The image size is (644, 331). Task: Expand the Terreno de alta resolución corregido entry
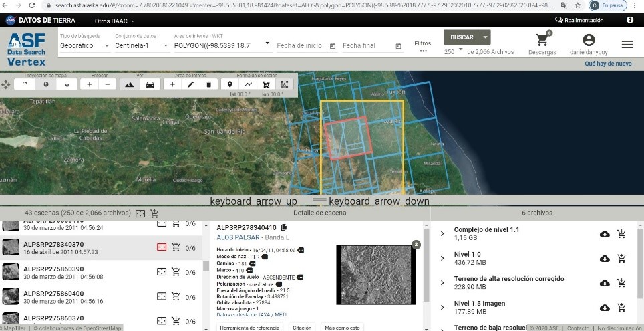442,283
